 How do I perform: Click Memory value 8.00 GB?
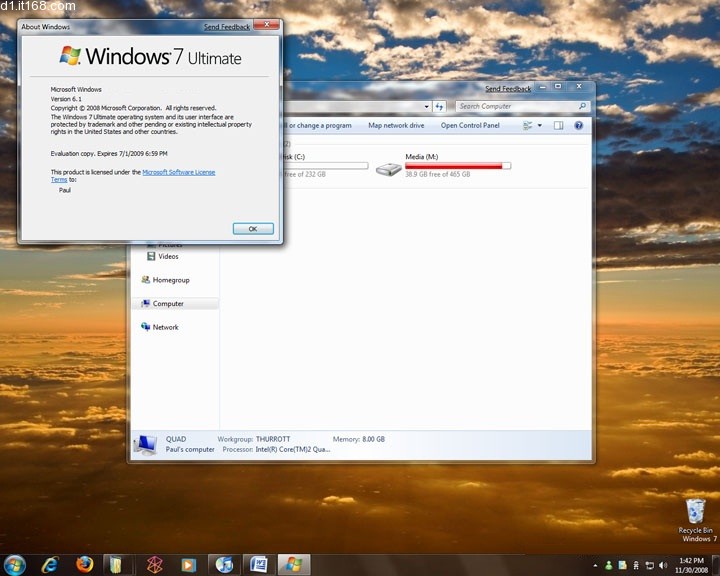373,439
